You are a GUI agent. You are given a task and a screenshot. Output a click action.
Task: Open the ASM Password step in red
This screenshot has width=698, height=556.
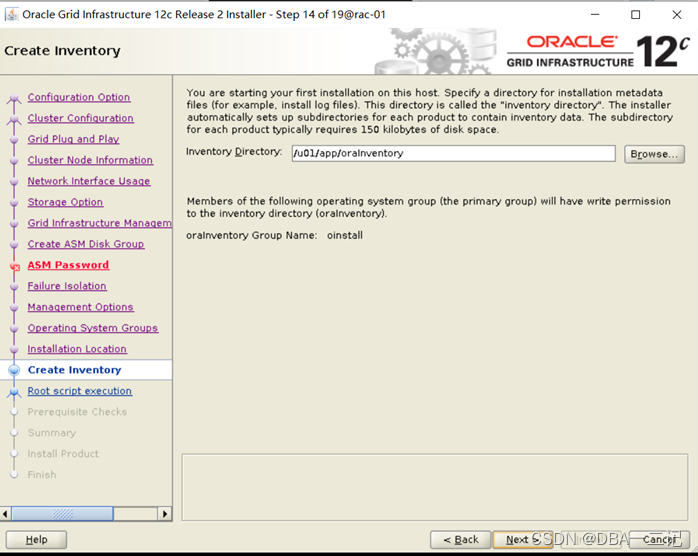[x=68, y=265]
